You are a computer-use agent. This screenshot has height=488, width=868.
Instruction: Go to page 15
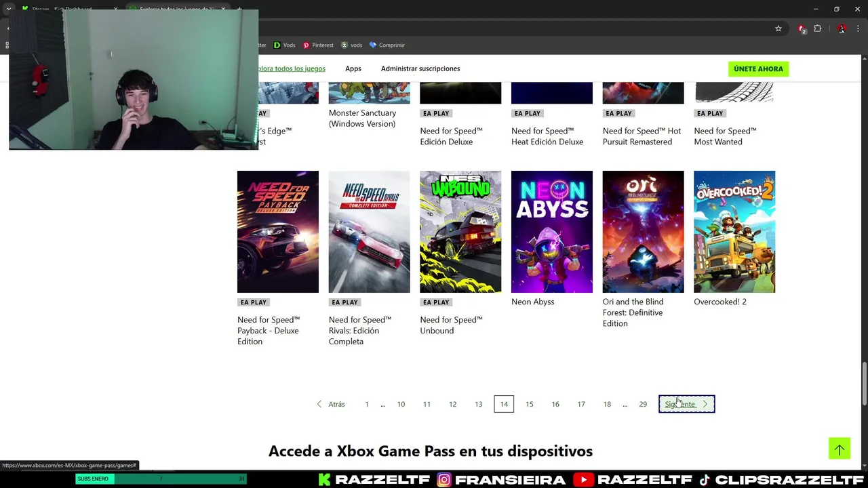530,404
